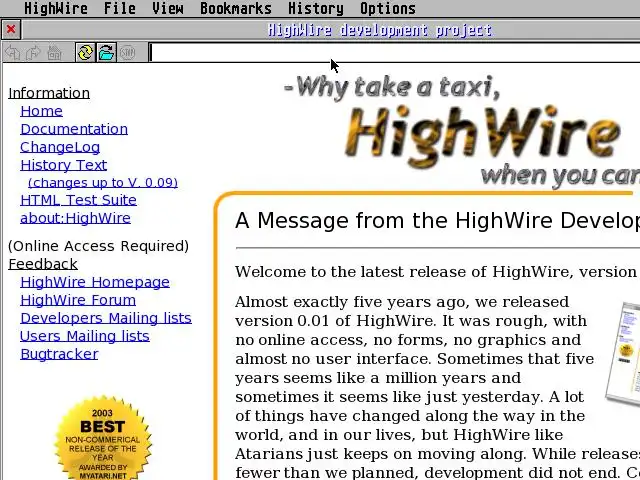The image size is (640, 480).
Task: Open the Bookmarks menu
Action: (x=236, y=8)
